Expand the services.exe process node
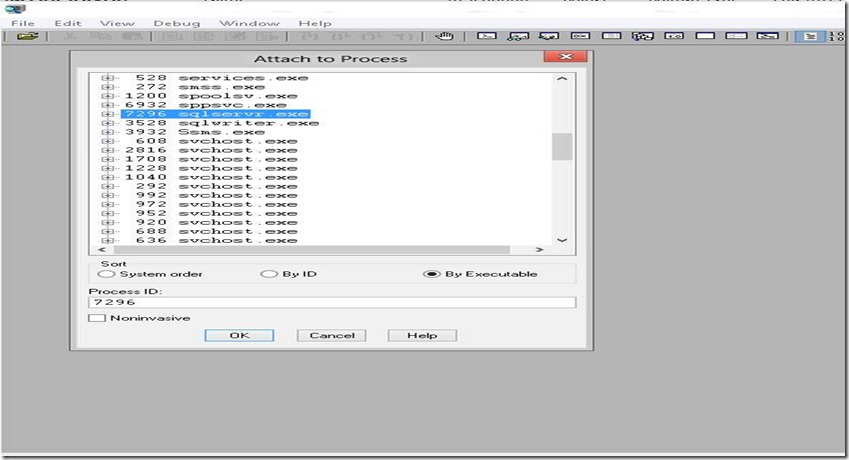The image size is (849, 460). [108, 78]
